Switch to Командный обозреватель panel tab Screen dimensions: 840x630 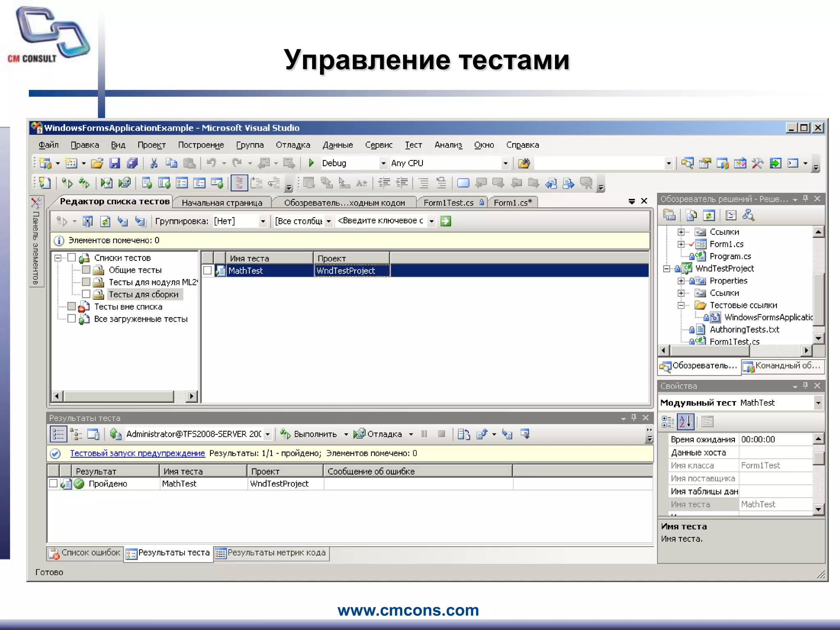[x=782, y=366]
